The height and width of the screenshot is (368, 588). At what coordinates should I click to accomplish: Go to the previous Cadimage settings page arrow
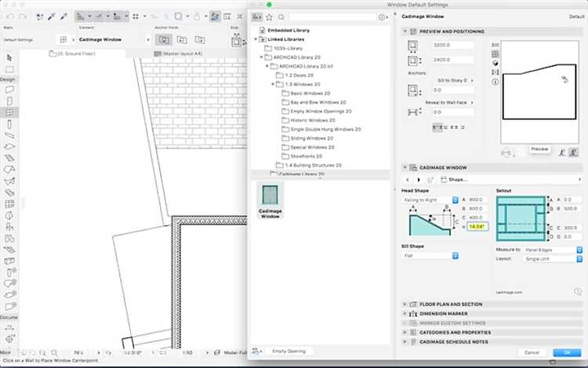coord(408,180)
